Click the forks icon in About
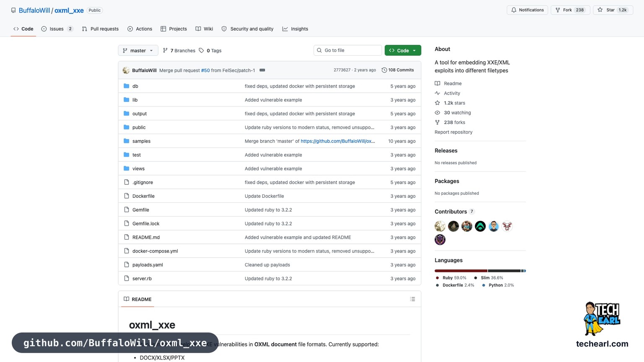The image size is (644, 362). click(437, 122)
